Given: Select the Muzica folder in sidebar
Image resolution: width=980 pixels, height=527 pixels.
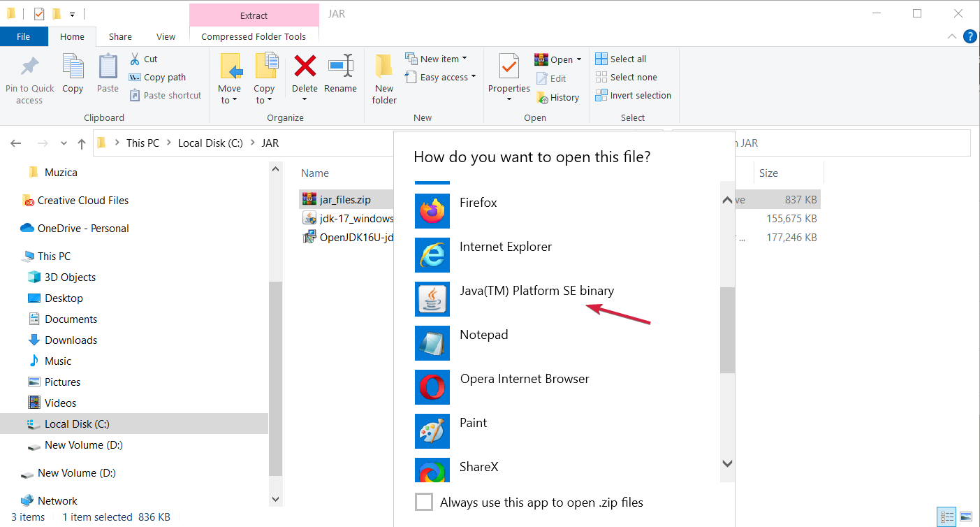Looking at the screenshot, I should (x=52, y=173).
